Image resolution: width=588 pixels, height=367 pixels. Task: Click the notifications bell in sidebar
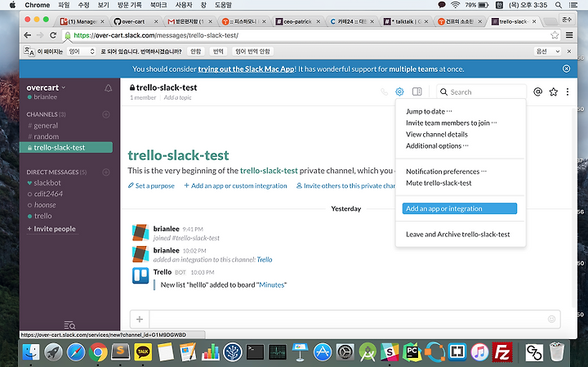[108, 88]
